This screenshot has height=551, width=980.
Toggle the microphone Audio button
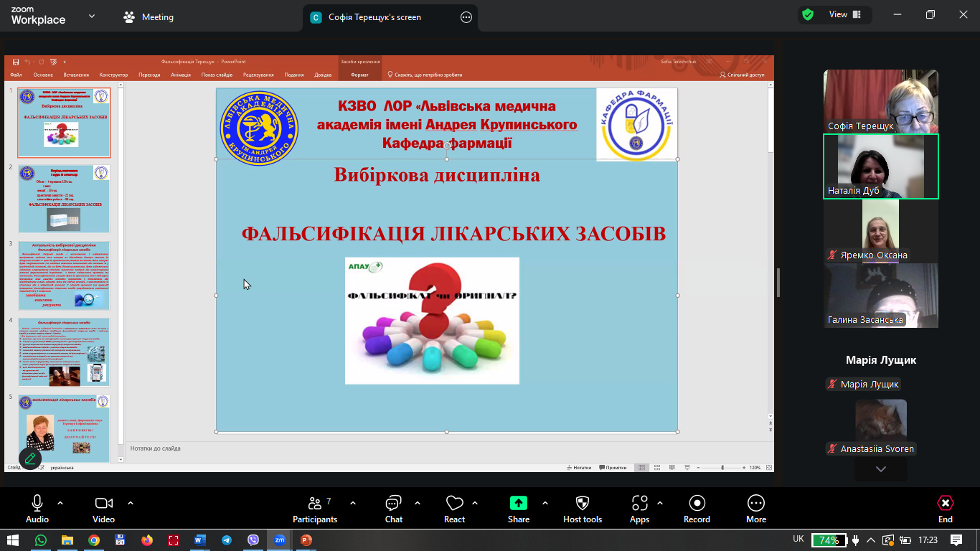tap(37, 509)
